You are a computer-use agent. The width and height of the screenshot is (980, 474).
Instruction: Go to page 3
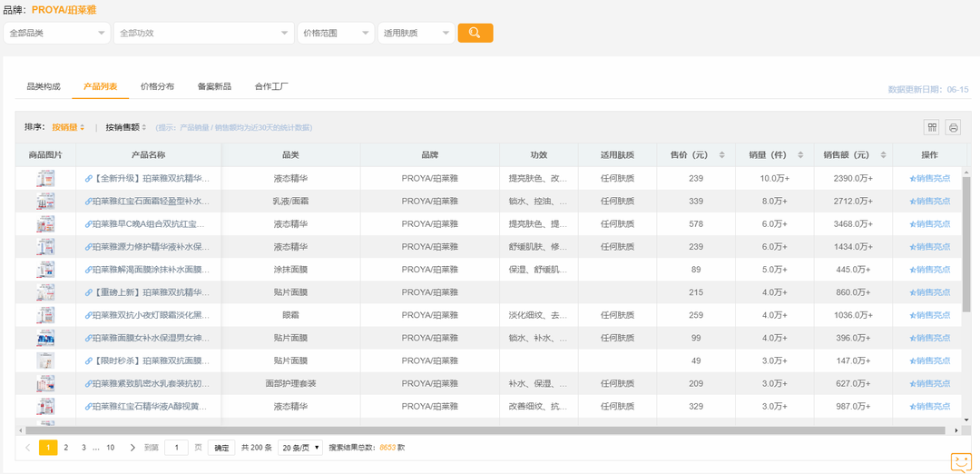click(x=83, y=448)
